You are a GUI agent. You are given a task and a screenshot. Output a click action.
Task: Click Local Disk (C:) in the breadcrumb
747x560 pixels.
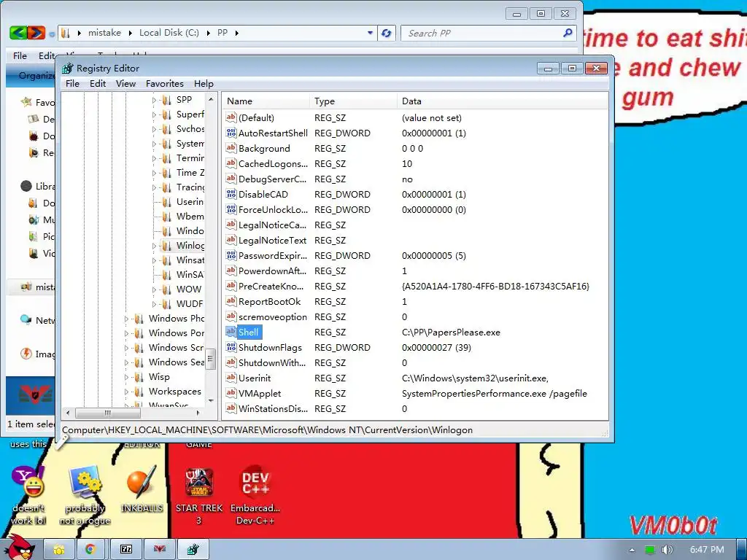point(169,33)
